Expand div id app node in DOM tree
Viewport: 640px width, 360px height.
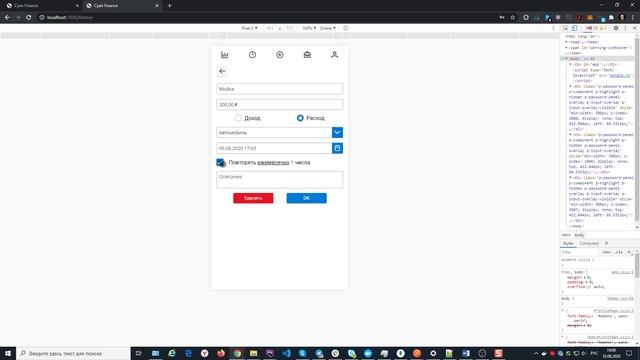[x=571, y=64]
